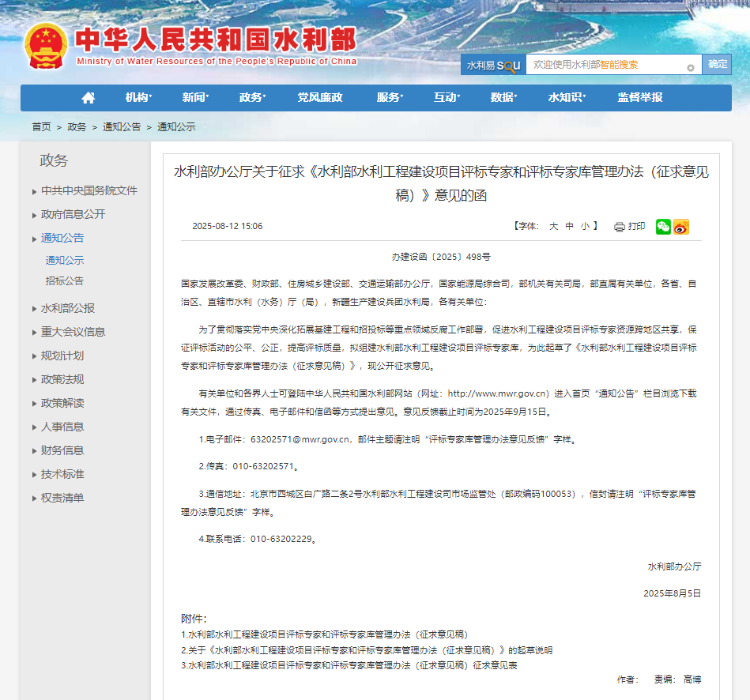Open attachment 3 征求意见表 link

click(x=349, y=666)
